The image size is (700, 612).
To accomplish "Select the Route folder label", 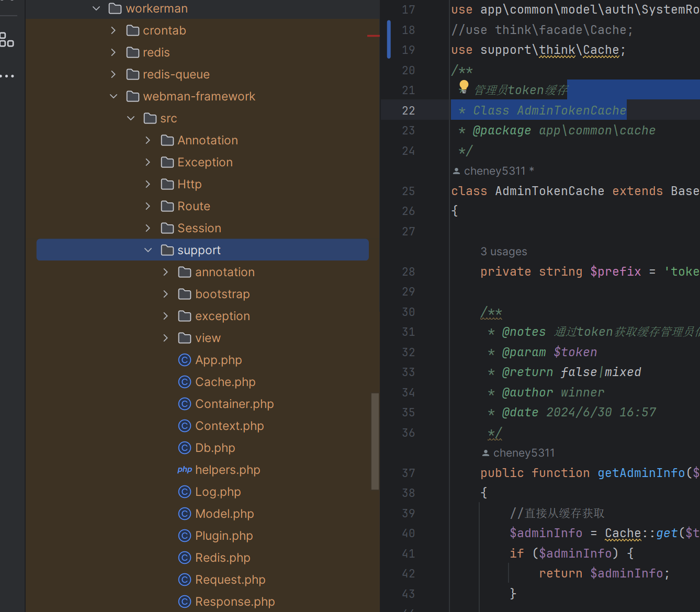I will [194, 206].
